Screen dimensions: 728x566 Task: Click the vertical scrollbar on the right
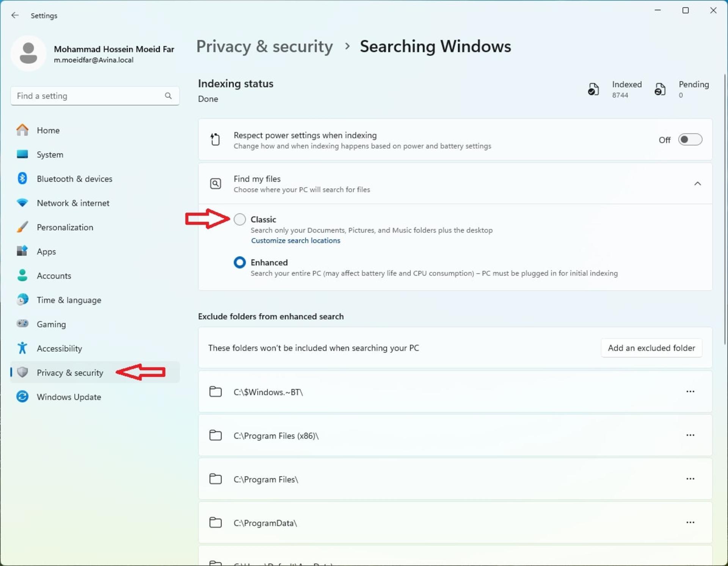[725, 209]
